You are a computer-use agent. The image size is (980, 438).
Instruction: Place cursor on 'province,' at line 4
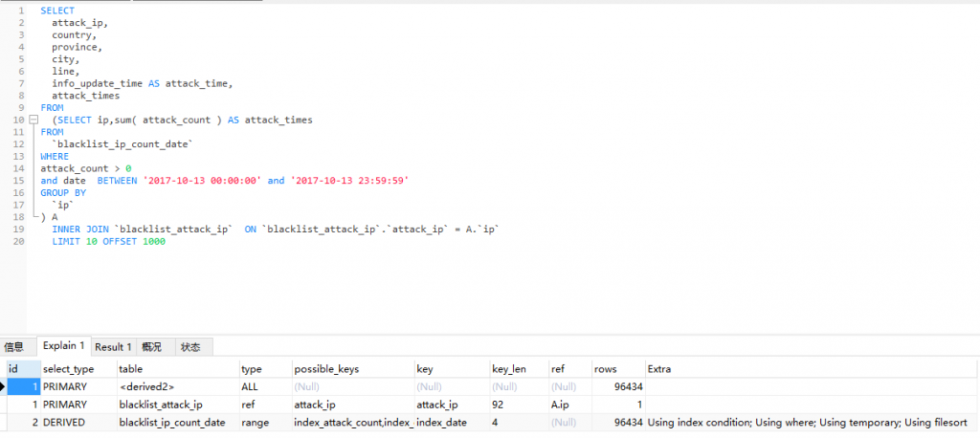[x=78, y=47]
